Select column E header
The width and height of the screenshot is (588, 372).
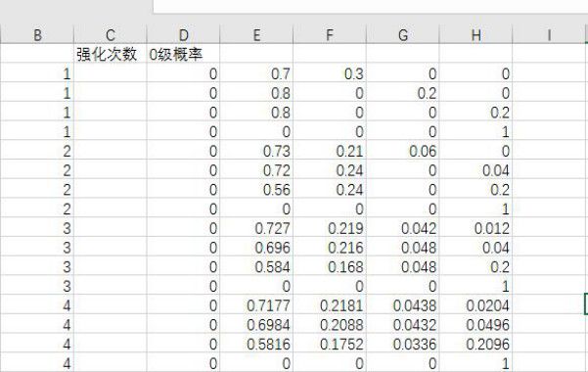tap(256, 35)
